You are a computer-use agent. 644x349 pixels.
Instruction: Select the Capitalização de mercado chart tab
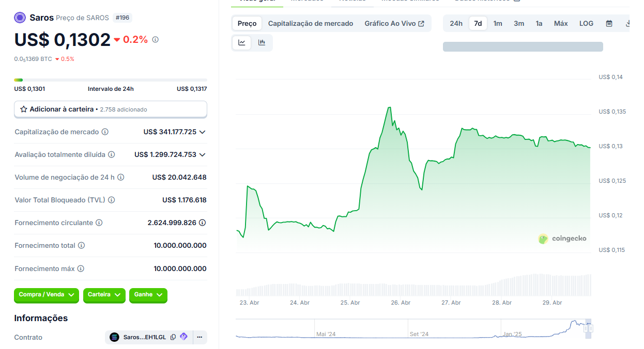(x=311, y=23)
